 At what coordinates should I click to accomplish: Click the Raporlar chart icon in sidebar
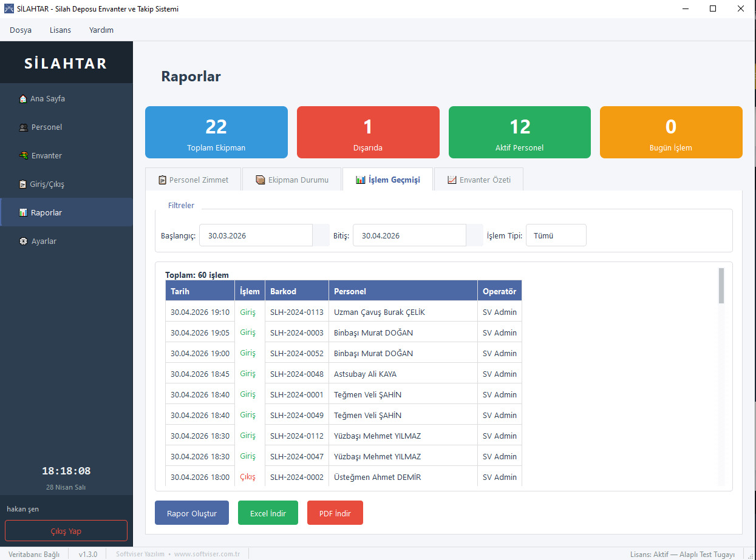click(23, 213)
